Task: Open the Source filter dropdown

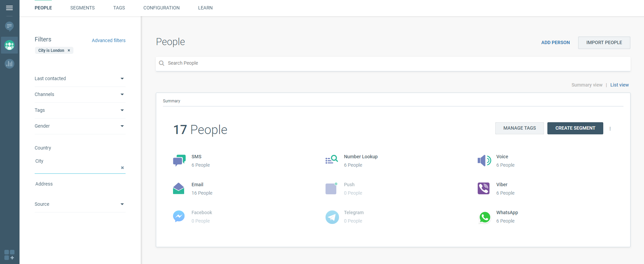Action: pyautogui.click(x=122, y=204)
